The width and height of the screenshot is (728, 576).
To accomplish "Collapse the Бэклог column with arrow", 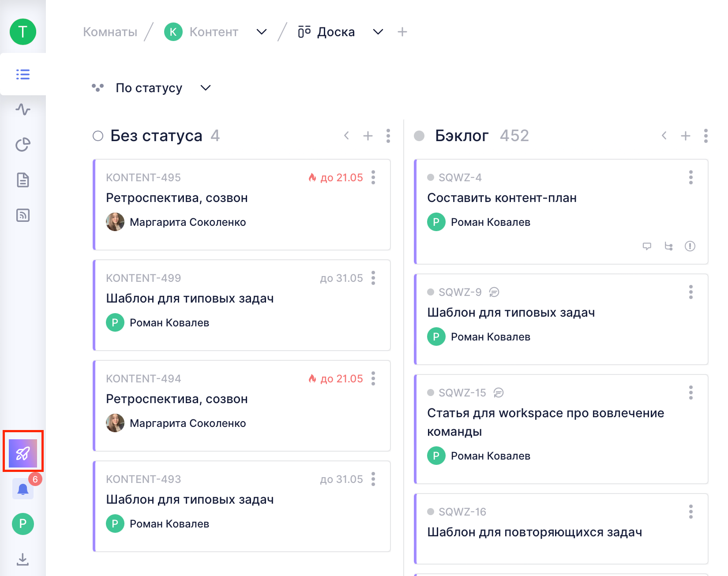I will (664, 136).
